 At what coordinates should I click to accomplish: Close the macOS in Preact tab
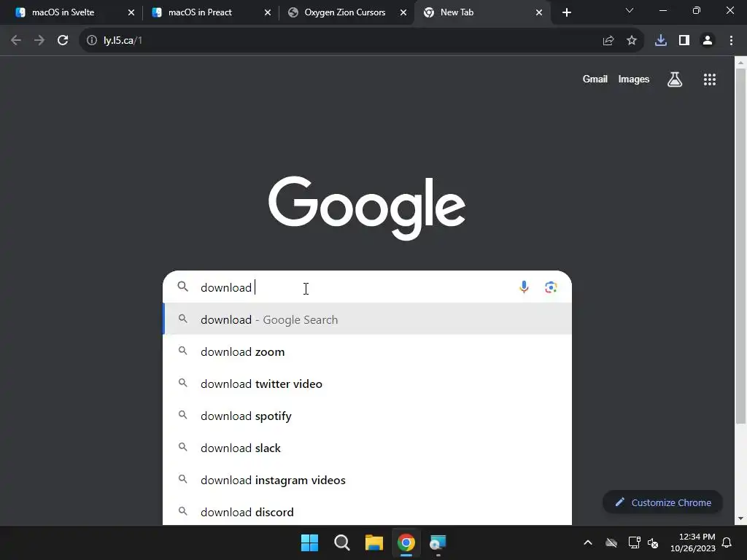(267, 12)
